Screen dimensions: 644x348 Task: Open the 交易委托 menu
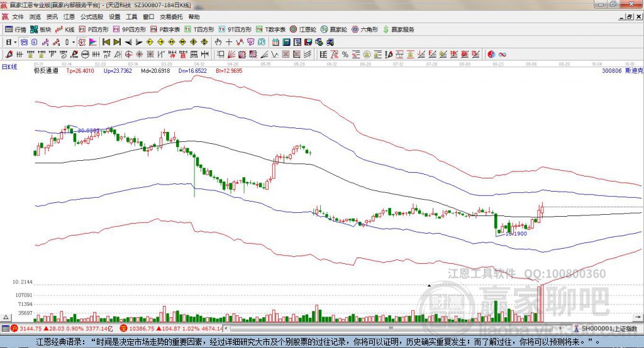pos(171,17)
